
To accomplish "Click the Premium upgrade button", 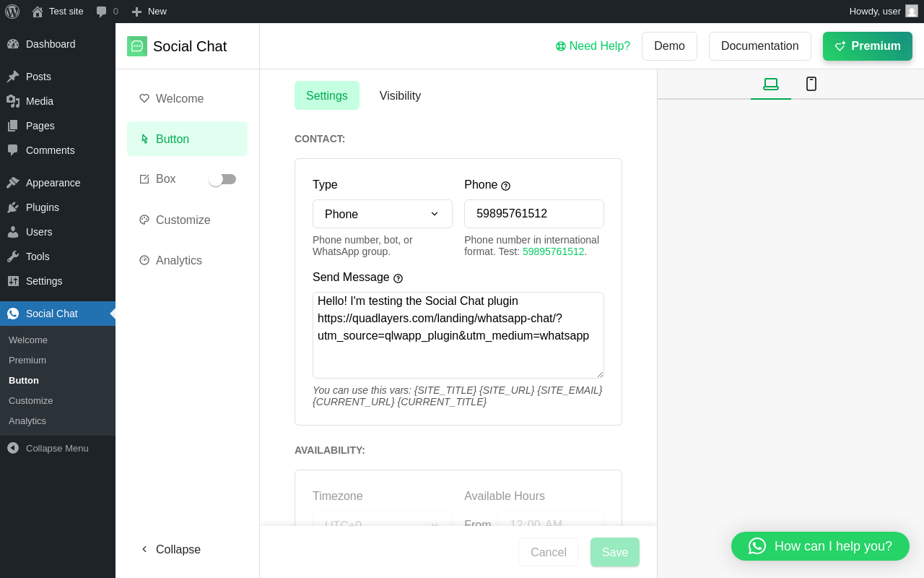I will coord(867,46).
